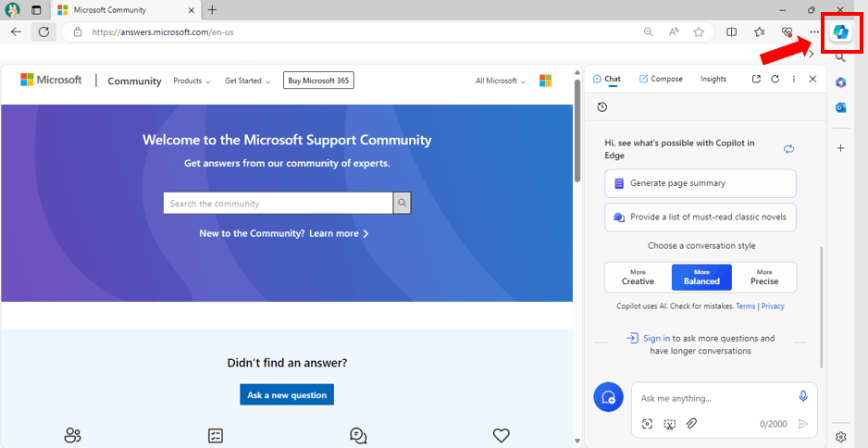Expand the Get Started dropdown

pyautogui.click(x=247, y=81)
